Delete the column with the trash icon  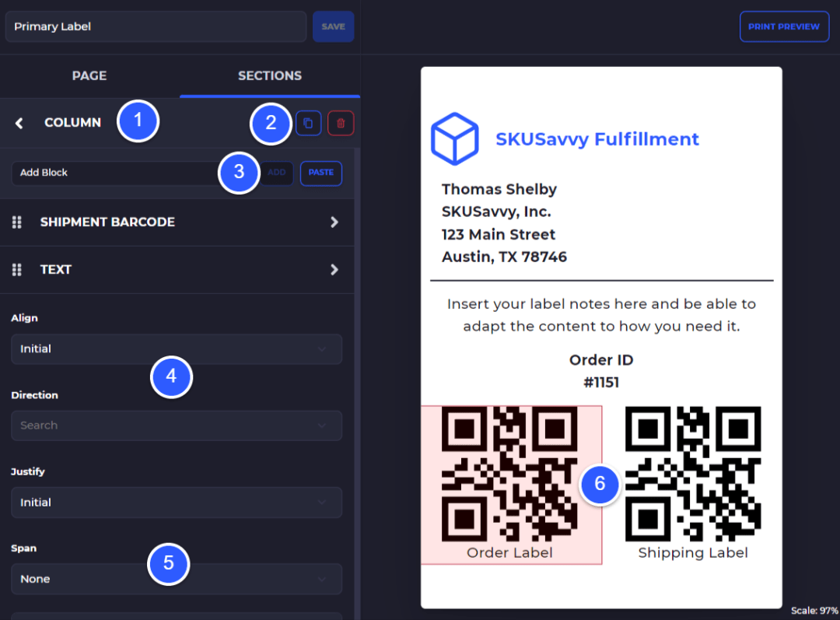click(x=341, y=123)
